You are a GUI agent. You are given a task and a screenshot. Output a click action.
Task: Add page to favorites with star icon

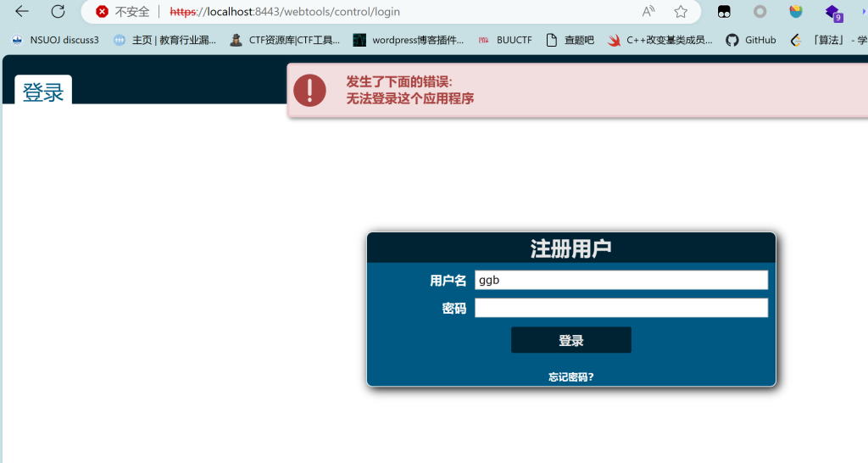tap(681, 12)
